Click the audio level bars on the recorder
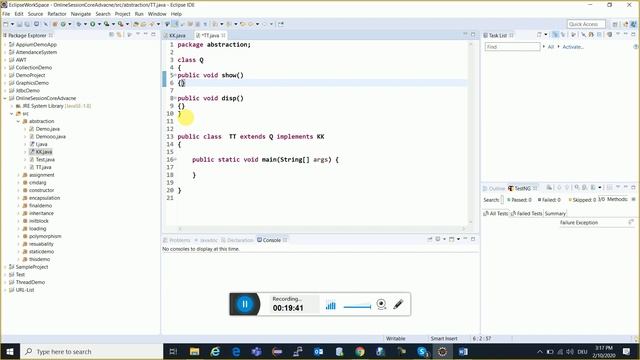The height and width of the screenshot is (360, 640). pos(331,305)
